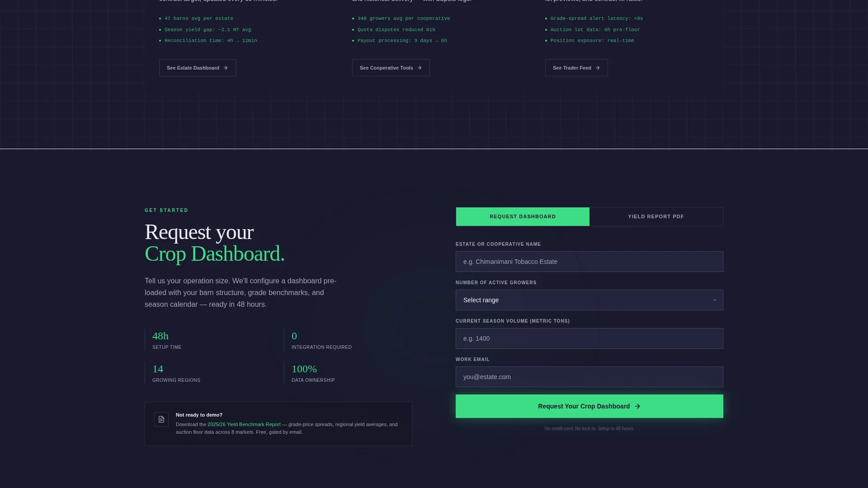868x488 pixels.
Task: Click the document icon beside Not ready to demo
Action: (x=161, y=419)
